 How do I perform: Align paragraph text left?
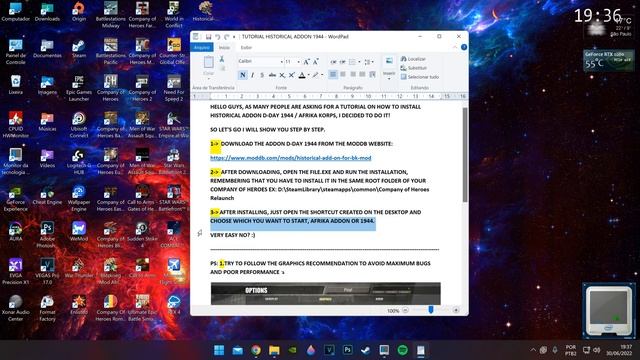333,74
